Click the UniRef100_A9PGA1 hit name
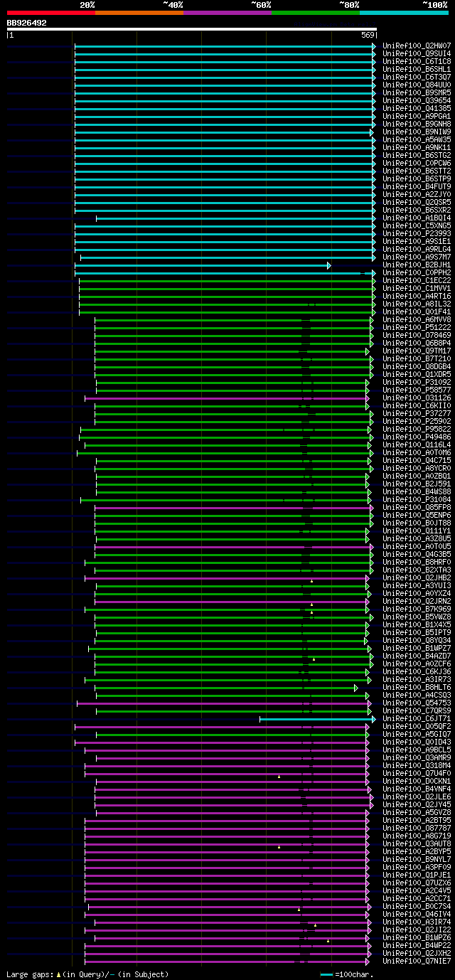The image size is (455, 980). click(417, 117)
